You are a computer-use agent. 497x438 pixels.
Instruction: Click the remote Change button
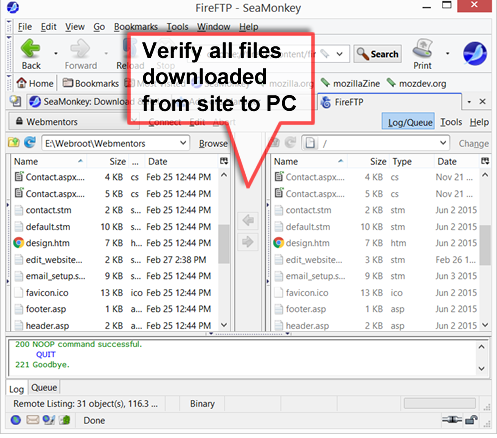tap(473, 144)
